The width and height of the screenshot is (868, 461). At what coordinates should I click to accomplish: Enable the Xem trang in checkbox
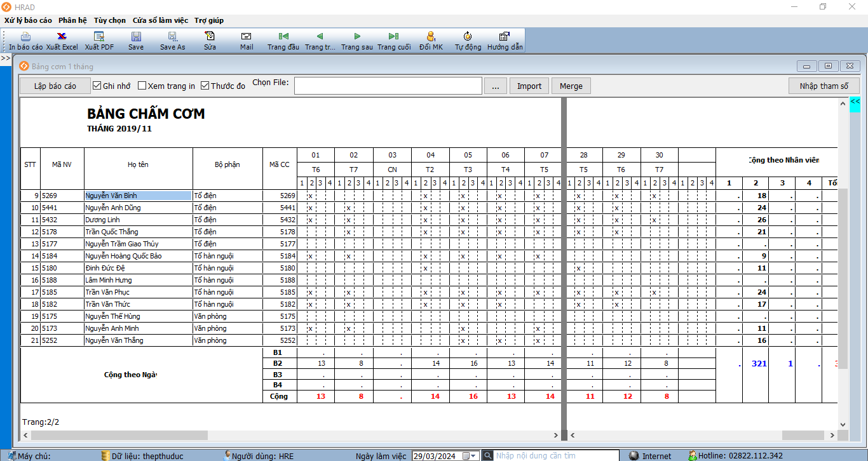142,86
